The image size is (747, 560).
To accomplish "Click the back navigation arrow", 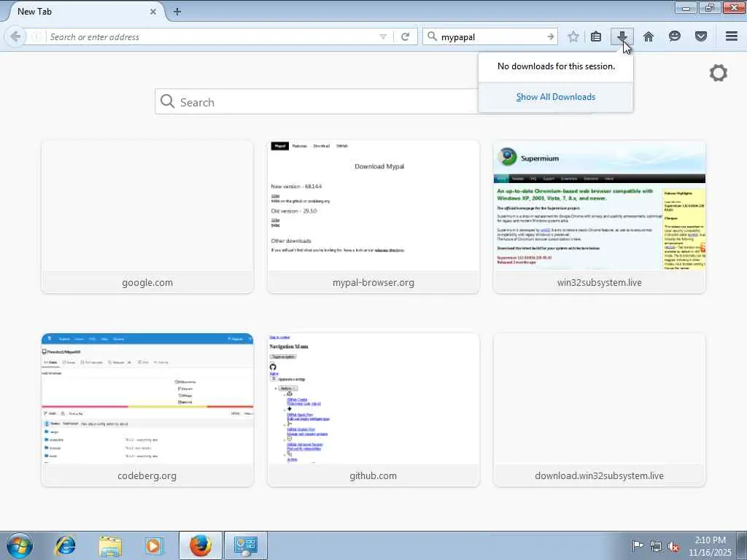I will 15,36.
